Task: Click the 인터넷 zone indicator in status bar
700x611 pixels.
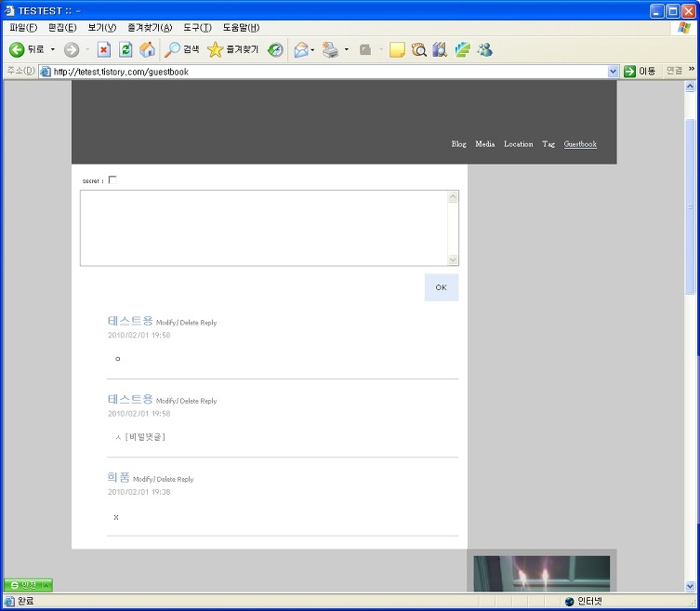Action: pyautogui.click(x=583, y=601)
